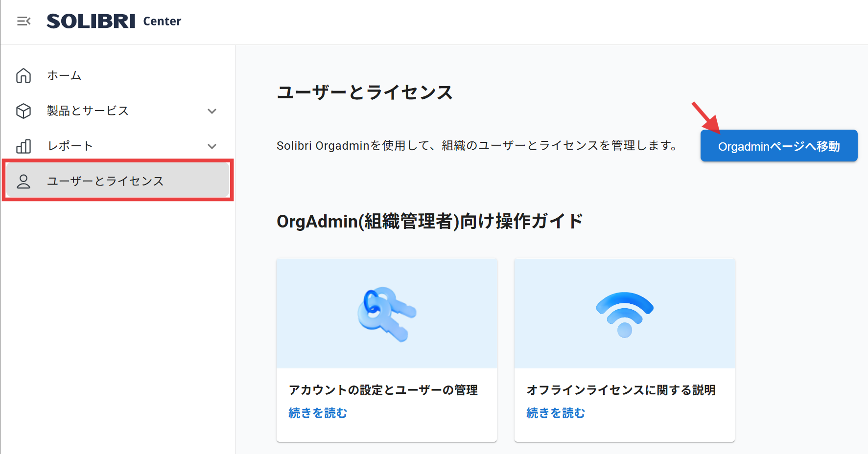Collapse the sidebar with the hamburger icon
Screen dimensions: 868x454
pyautogui.click(x=23, y=21)
